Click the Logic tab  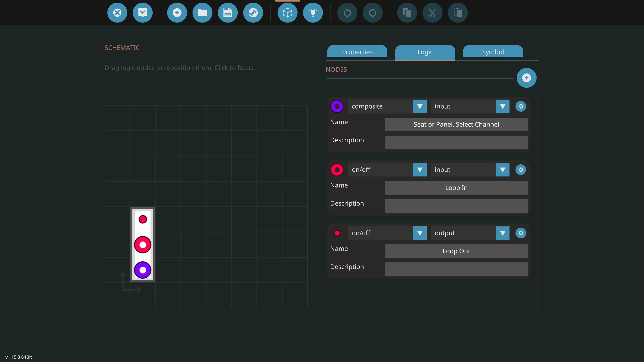425,52
